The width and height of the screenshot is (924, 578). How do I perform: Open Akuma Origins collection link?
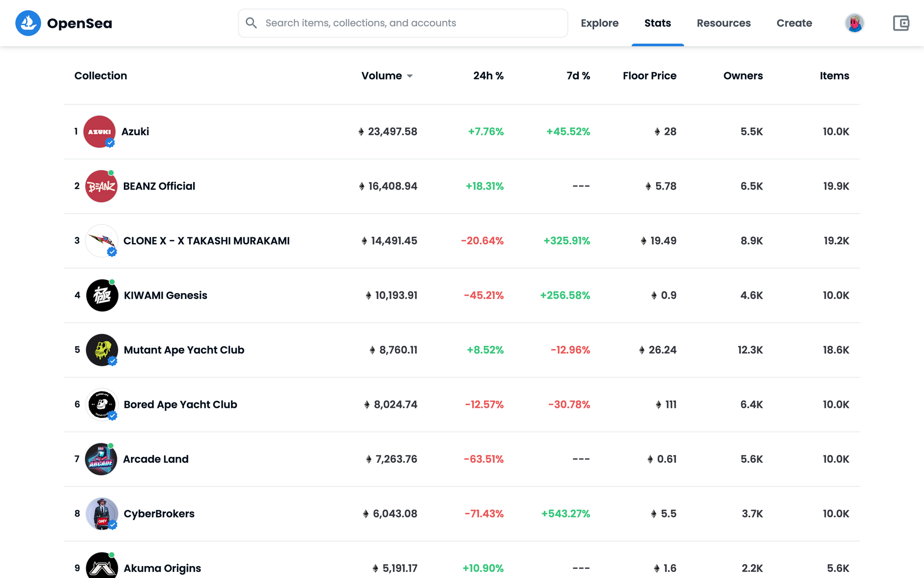(x=162, y=568)
